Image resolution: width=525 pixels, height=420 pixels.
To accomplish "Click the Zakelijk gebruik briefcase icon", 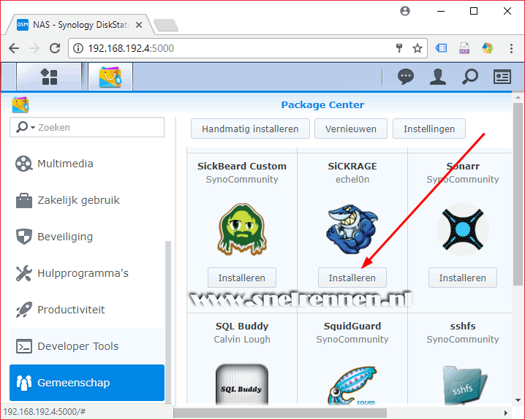I will 24,200.
